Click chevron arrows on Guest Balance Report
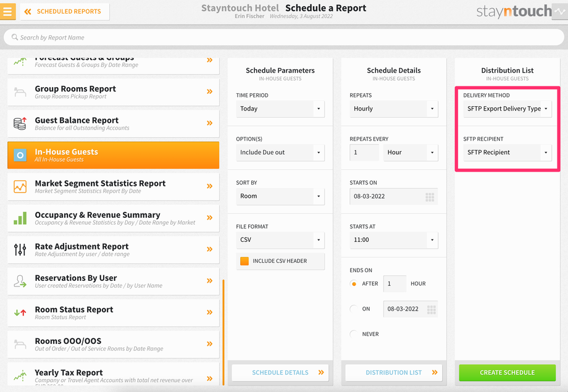 pos(209,123)
